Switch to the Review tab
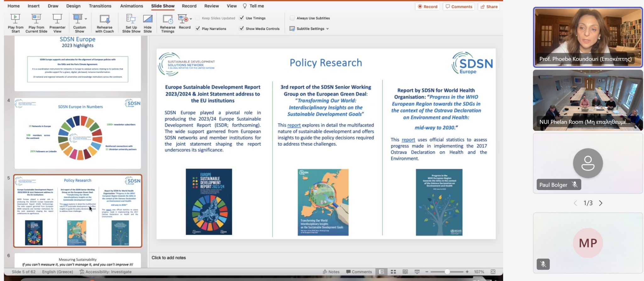Image resolution: width=644 pixels, height=281 pixels. coord(211,6)
